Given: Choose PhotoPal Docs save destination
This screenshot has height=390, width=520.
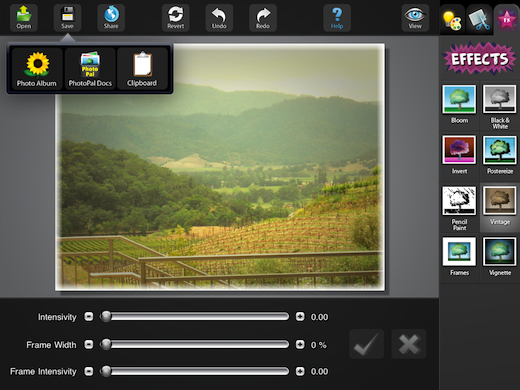Looking at the screenshot, I should point(90,69).
